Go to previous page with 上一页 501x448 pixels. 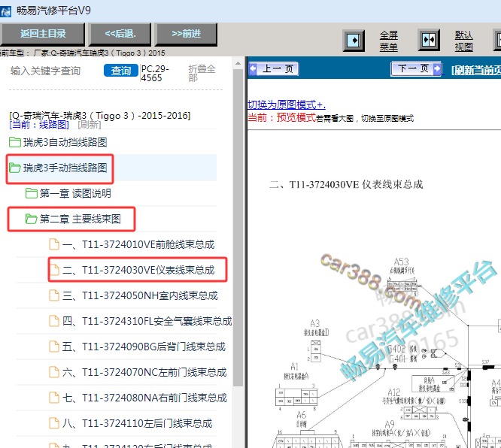pos(274,68)
